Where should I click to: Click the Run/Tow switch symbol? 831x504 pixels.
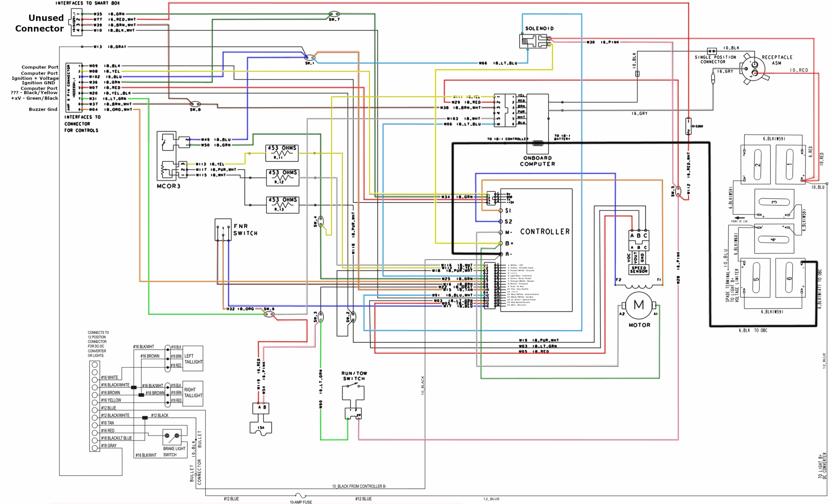pos(353,393)
